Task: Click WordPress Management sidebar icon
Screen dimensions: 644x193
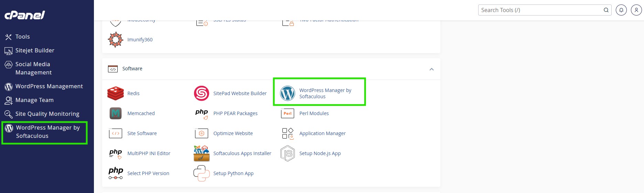Action: [x=8, y=87]
